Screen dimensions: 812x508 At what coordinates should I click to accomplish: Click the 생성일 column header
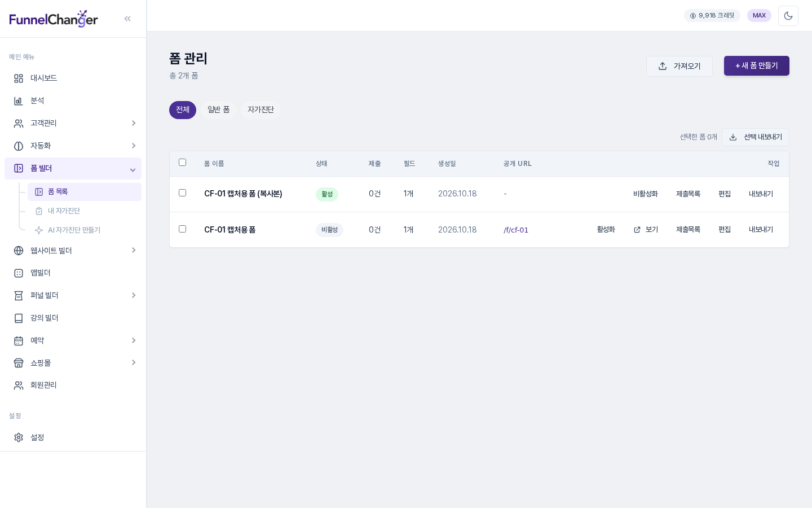coord(447,164)
